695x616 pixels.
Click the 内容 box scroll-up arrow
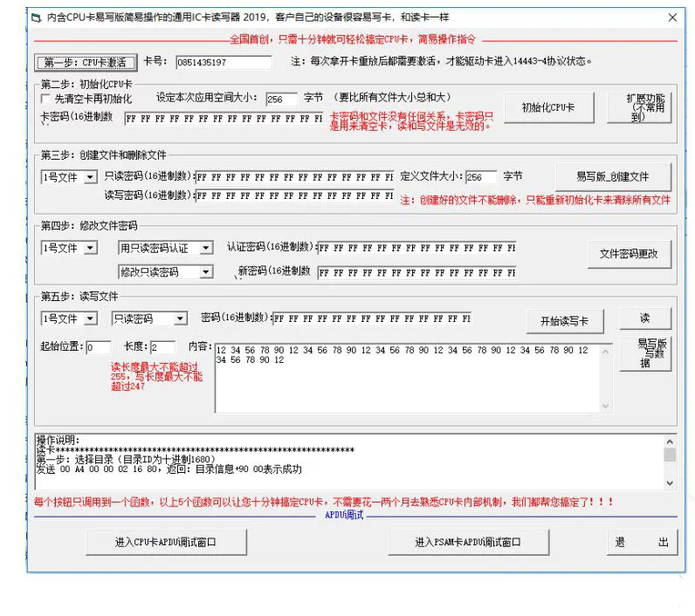coord(605,352)
